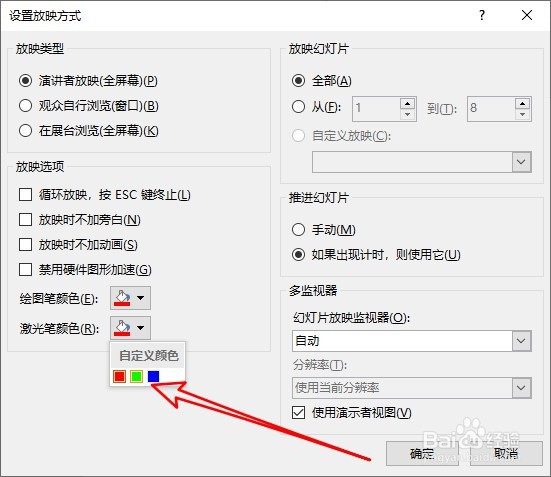Screen dimensions: 551x477
Task: Close the 设置放映方式 dialog
Action: coord(527,15)
